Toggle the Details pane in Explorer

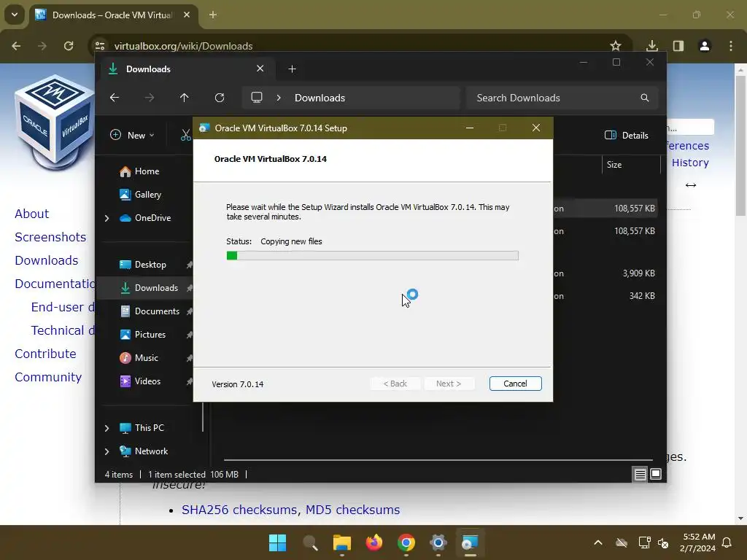pyautogui.click(x=627, y=135)
